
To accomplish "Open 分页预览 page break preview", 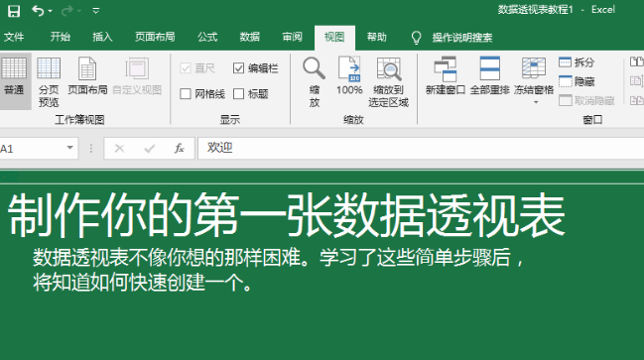I will [x=49, y=81].
